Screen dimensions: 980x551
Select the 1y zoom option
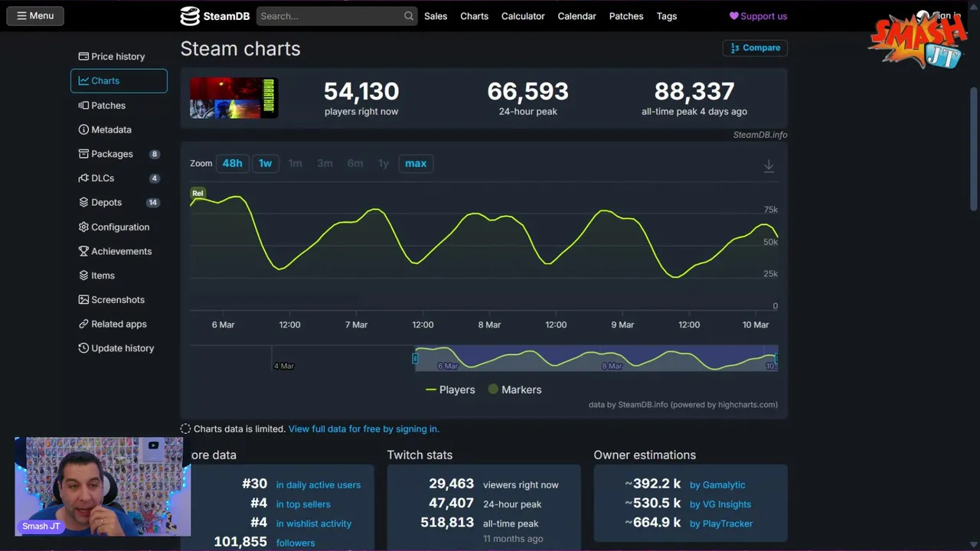[383, 163]
